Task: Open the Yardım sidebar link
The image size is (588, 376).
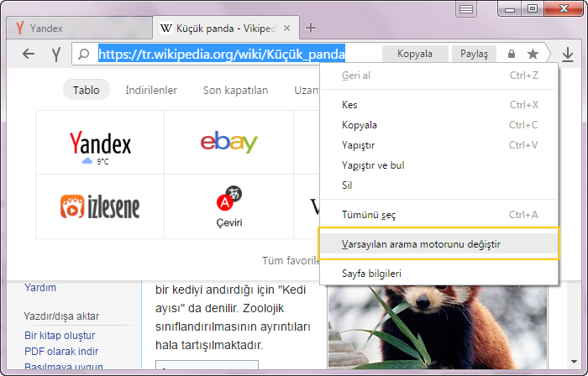Action: point(40,288)
